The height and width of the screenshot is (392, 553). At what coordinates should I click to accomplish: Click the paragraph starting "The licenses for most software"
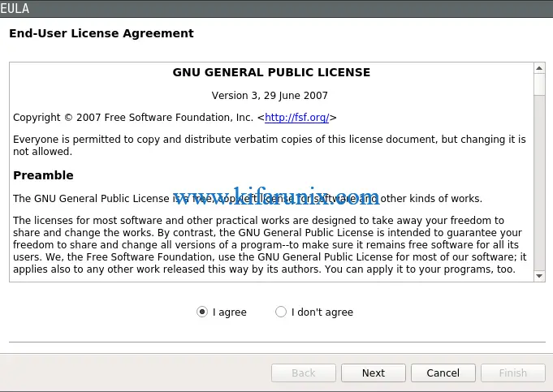click(270, 244)
